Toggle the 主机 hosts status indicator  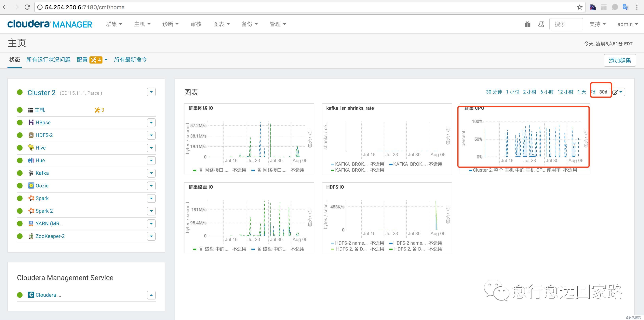point(19,110)
